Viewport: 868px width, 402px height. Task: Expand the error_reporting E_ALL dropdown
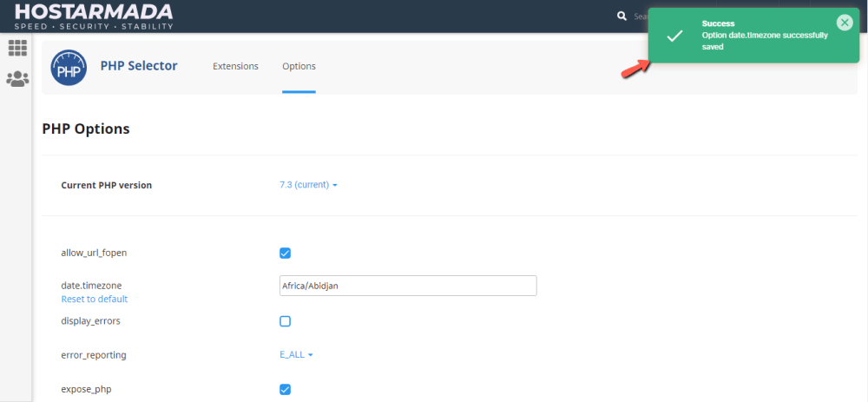296,354
